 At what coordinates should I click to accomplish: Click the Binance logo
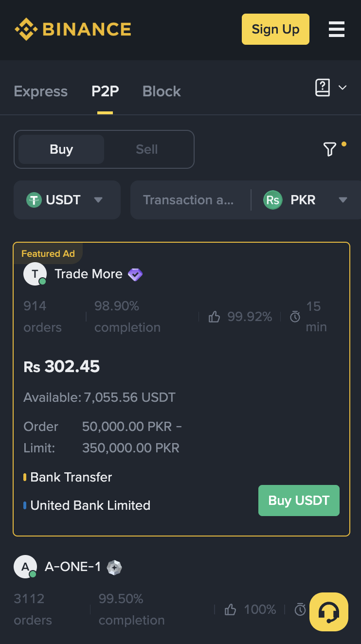(x=73, y=29)
